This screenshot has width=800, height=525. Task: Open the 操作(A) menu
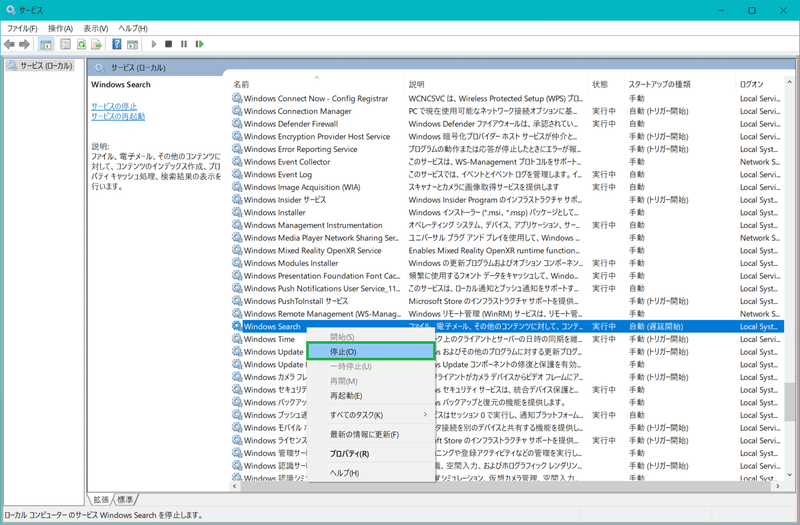tap(60, 29)
